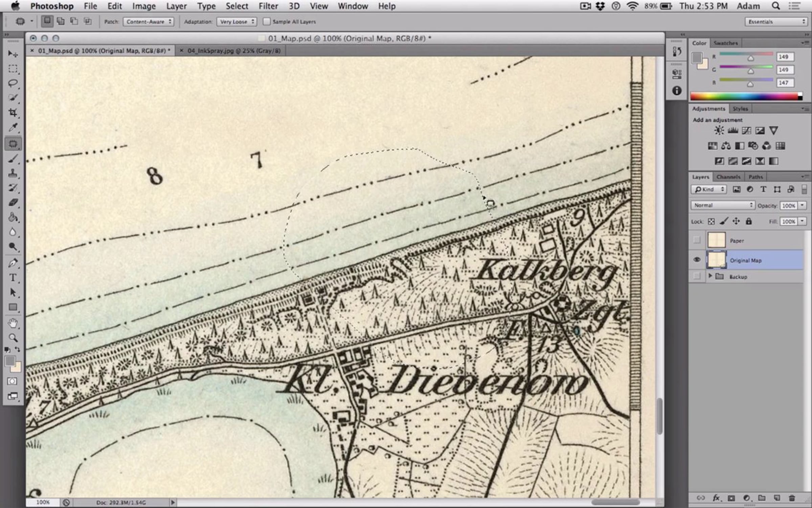This screenshot has height=508, width=812.
Task: Add a Brightness/Contrast adjustment
Action: pos(719,130)
